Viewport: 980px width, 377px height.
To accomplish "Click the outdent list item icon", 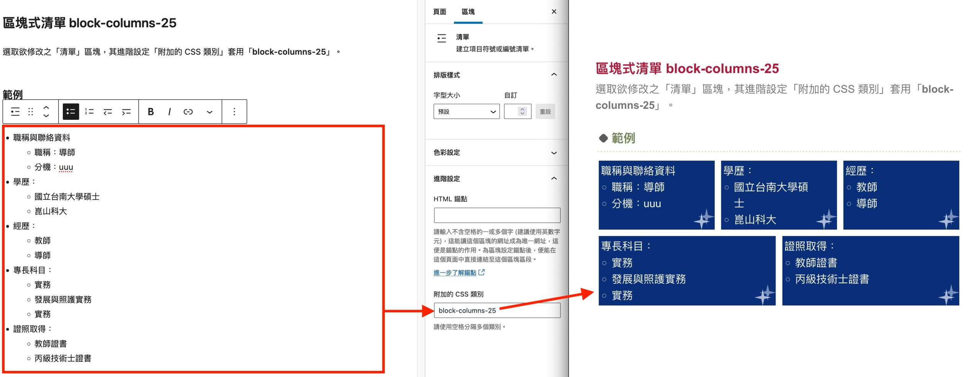I will pos(108,112).
